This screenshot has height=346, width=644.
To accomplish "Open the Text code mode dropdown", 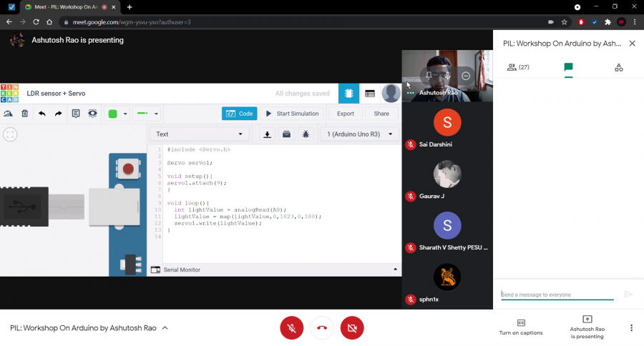I will pos(200,134).
